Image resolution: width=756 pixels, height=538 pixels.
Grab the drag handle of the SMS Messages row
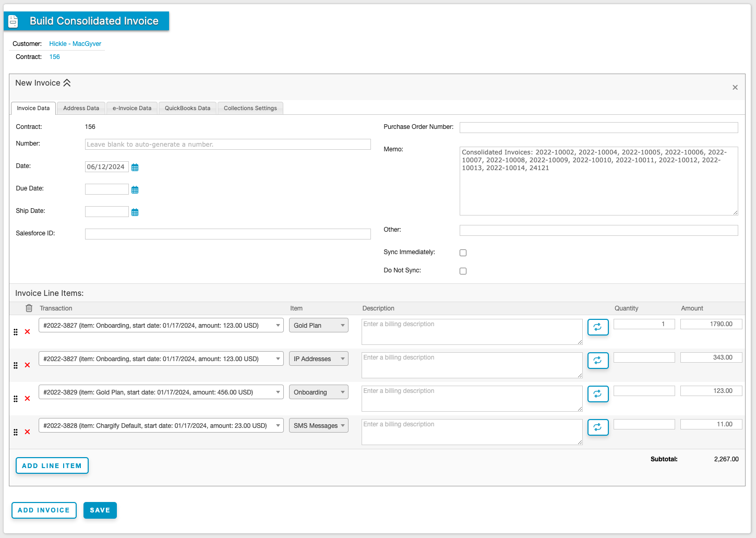pyautogui.click(x=16, y=432)
